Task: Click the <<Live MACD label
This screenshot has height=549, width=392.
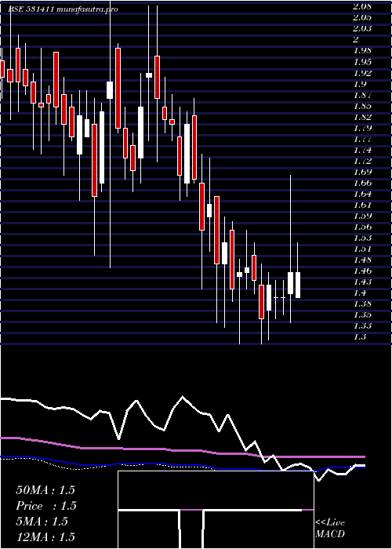Action: [330, 529]
